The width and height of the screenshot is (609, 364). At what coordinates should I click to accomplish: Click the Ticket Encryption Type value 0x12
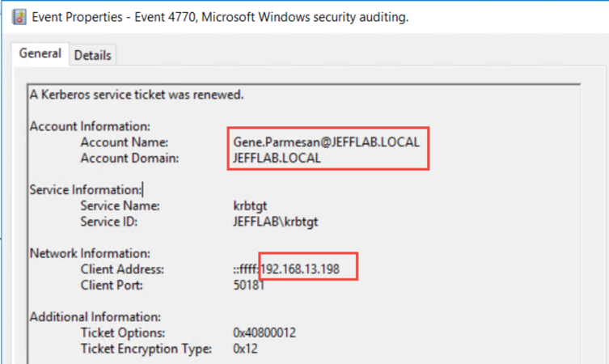click(244, 349)
